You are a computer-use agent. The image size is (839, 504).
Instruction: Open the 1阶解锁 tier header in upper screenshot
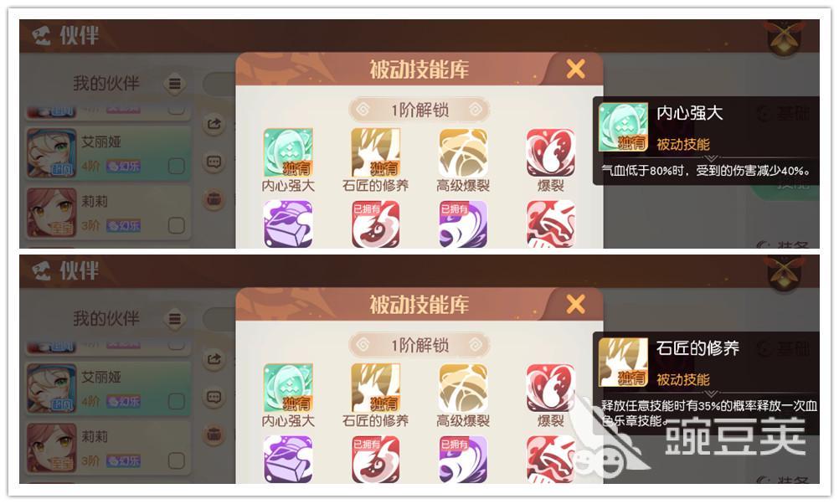(419, 110)
